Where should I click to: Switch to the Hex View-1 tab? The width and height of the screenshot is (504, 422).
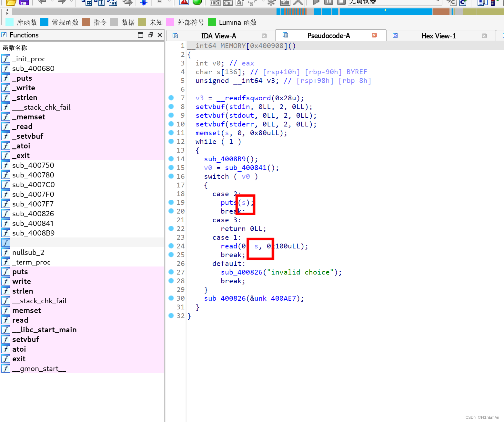438,36
